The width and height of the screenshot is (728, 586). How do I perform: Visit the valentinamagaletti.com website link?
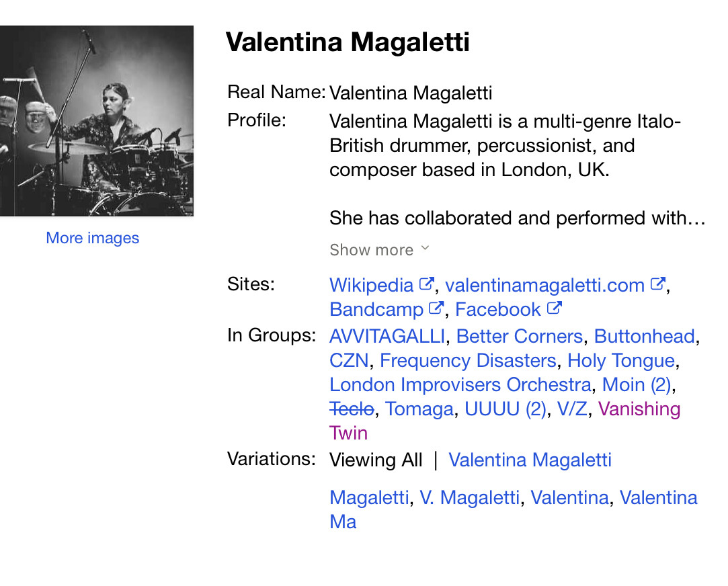click(544, 285)
